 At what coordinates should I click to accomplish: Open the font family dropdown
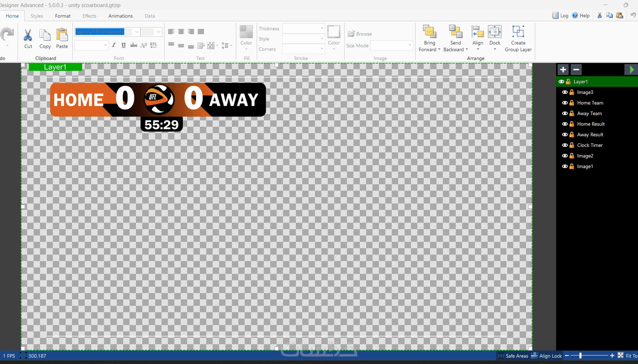point(137,32)
